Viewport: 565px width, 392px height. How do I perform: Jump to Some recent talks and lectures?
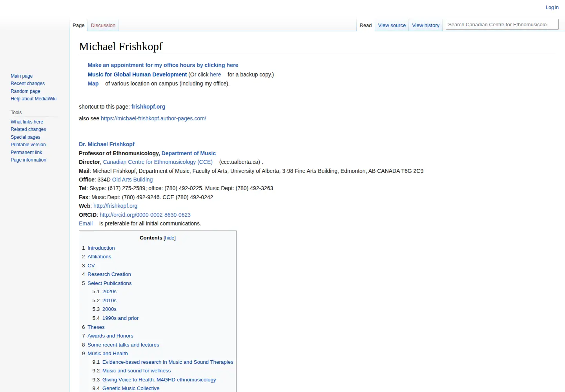click(x=123, y=345)
